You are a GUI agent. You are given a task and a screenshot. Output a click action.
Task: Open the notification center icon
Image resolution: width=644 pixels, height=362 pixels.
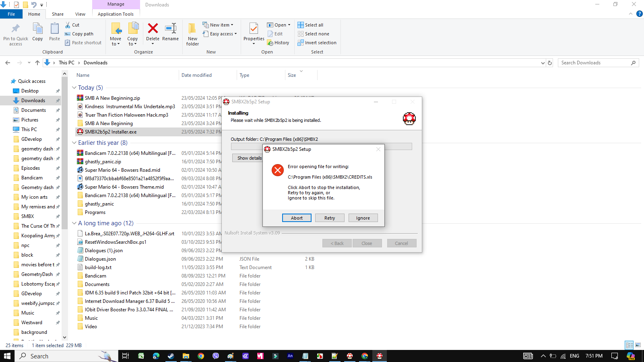[x=615, y=356]
